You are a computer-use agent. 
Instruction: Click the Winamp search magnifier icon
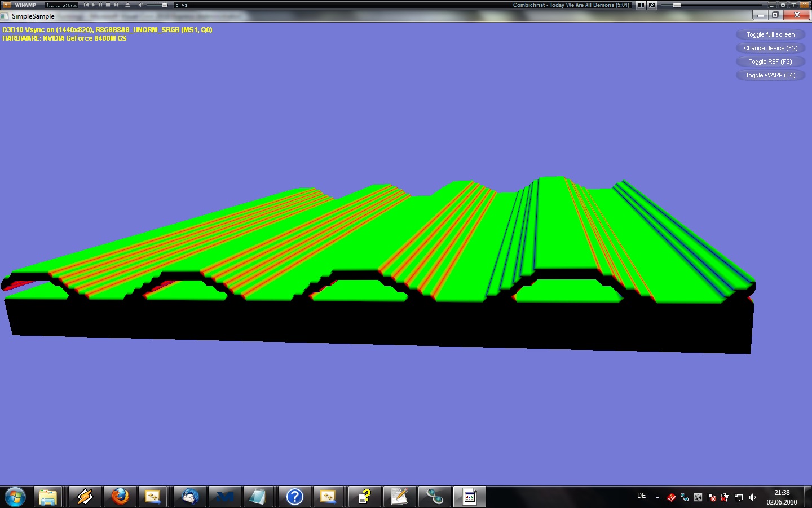coord(652,5)
